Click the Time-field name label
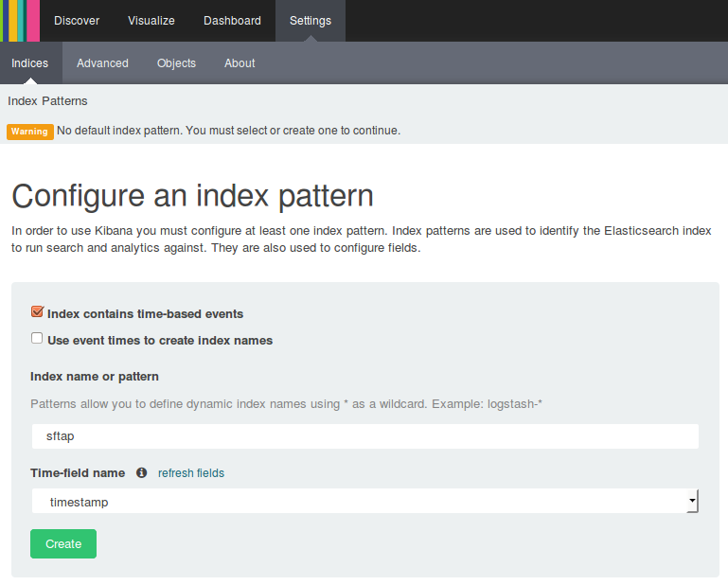This screenshot has width=728, height=585. coord(78,472)
